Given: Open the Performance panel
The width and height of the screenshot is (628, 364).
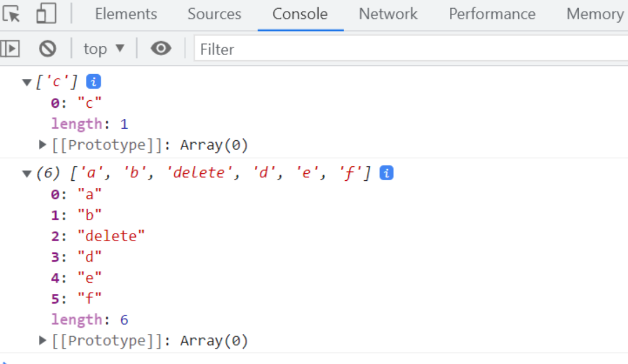Looking at the screenshot, I should (x=492, y=14).
